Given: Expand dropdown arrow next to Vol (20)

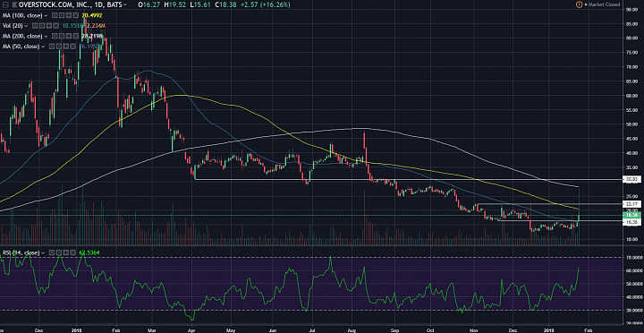Looking at the screenshot, I should point(26,26).
